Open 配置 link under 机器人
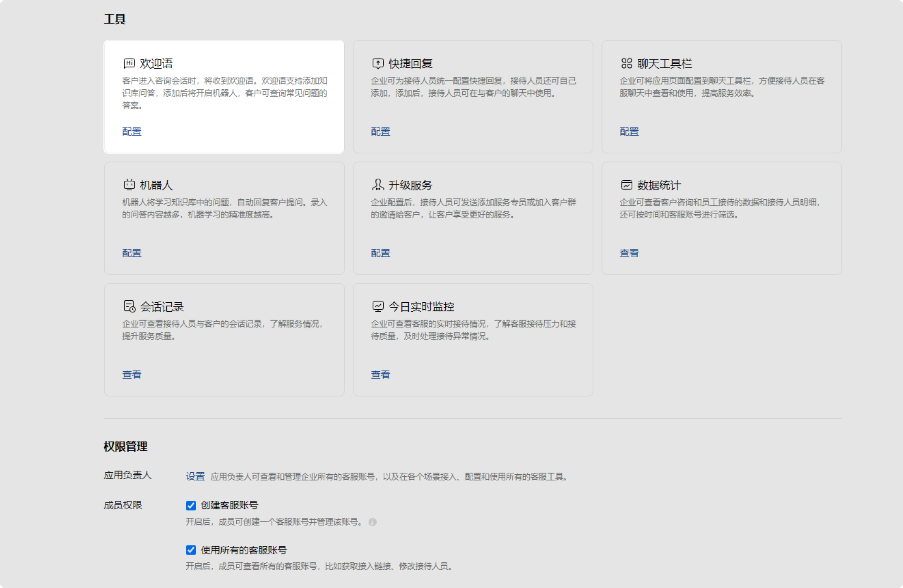 click(132, 253)
